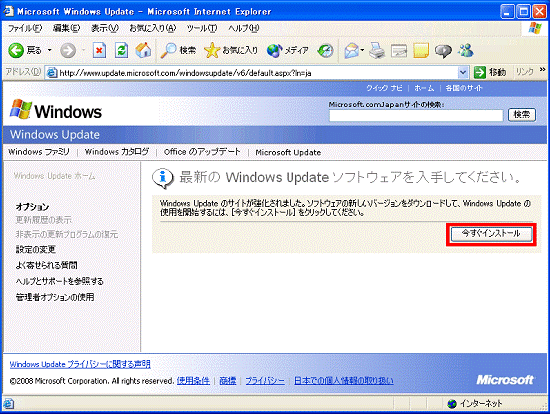Click the Internet zone globe icon

[x=452, y=404]
